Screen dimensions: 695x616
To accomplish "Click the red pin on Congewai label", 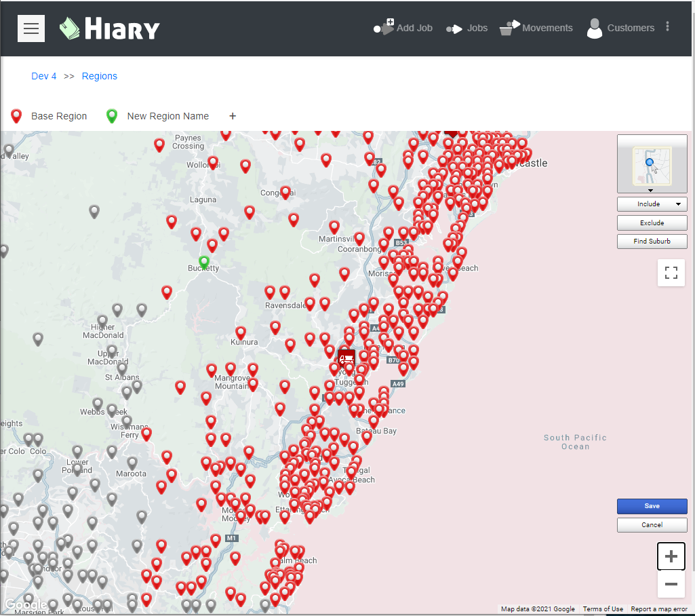I will pos(286,193).
